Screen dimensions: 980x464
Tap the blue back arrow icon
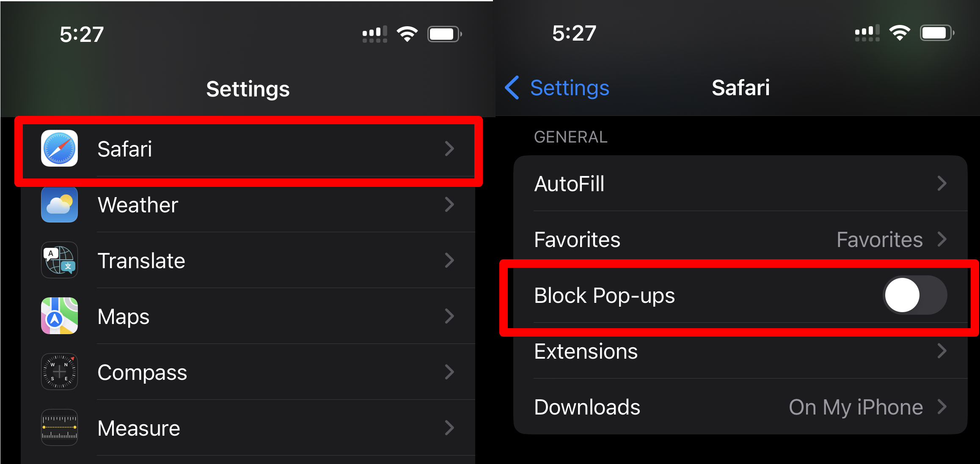[512, 88]
